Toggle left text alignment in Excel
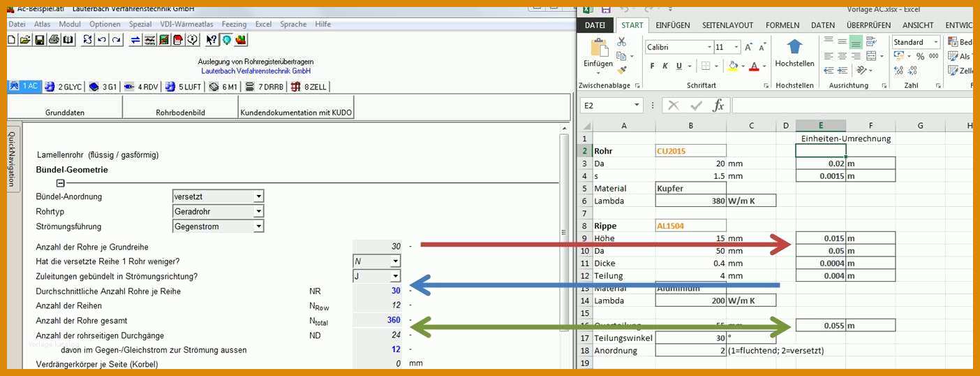Viewport: 980px width, 376px height. coord(829,56)
